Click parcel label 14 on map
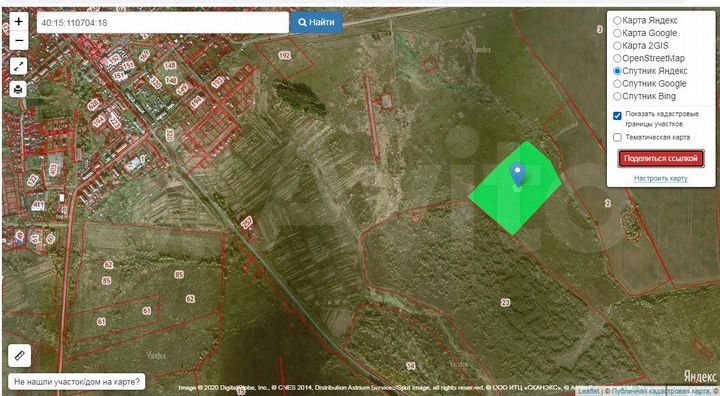Image resolution: width=720 pixels, height=396 pixels. [x=411, y=366]
